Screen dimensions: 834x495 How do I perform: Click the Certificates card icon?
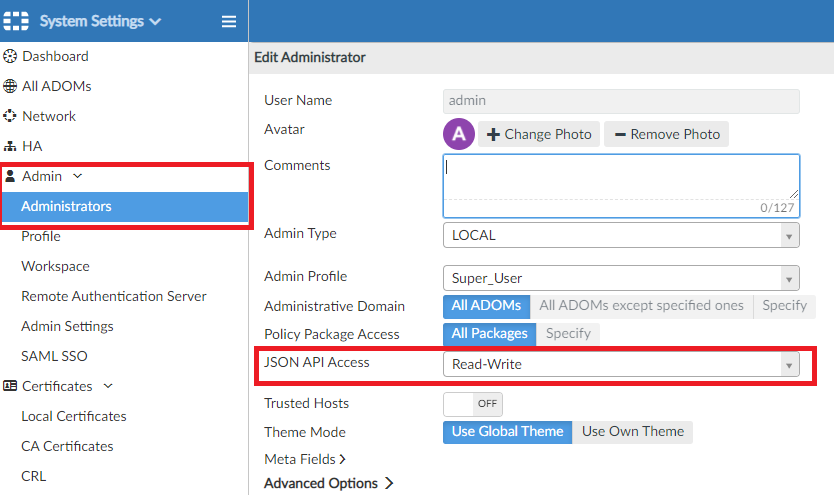10,386
